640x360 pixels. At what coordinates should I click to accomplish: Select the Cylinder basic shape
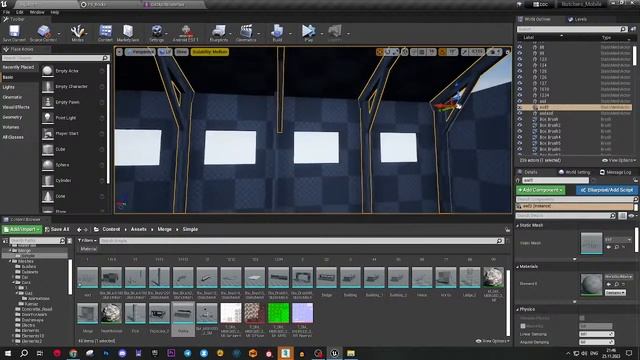coord(63,180)
